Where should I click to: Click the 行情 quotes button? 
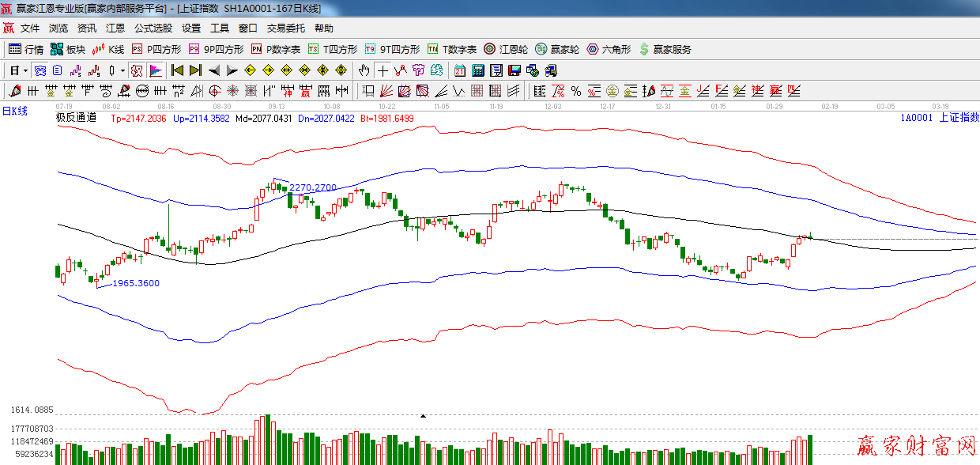tap(26, 49)
